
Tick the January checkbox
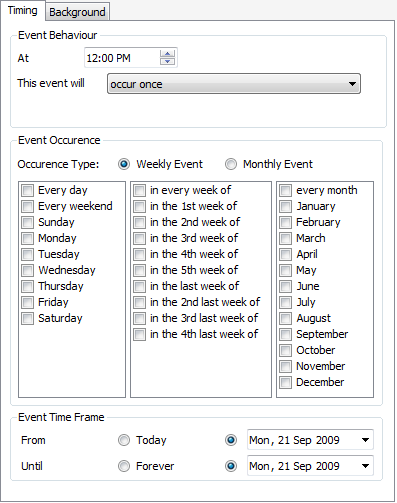coord(286,207)
